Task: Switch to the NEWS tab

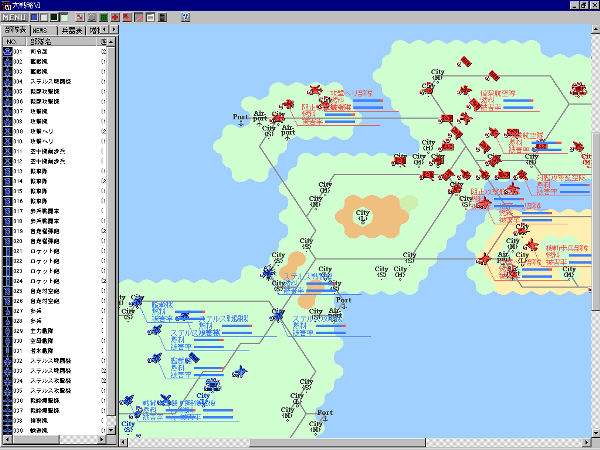Action: (41, 30)
